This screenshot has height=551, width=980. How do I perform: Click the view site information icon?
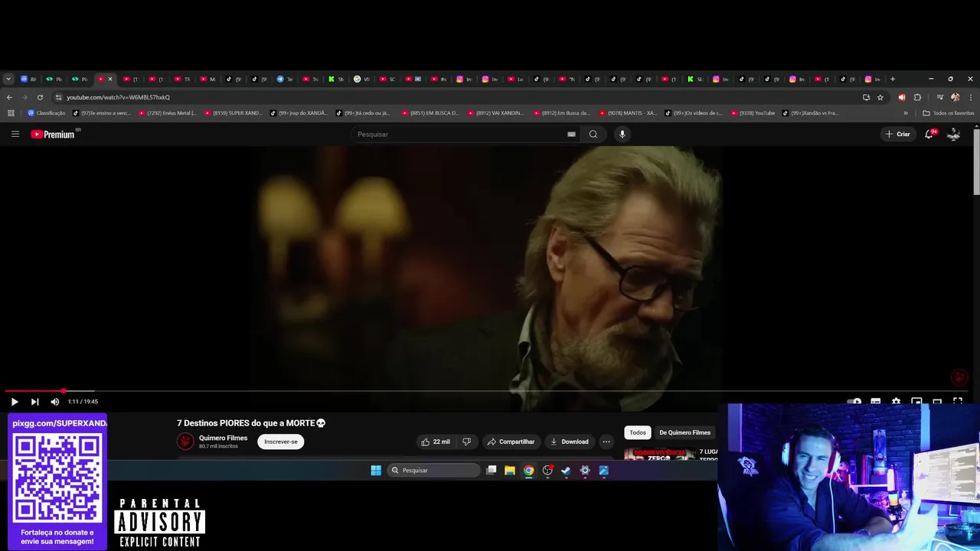[x=58, y=97]
